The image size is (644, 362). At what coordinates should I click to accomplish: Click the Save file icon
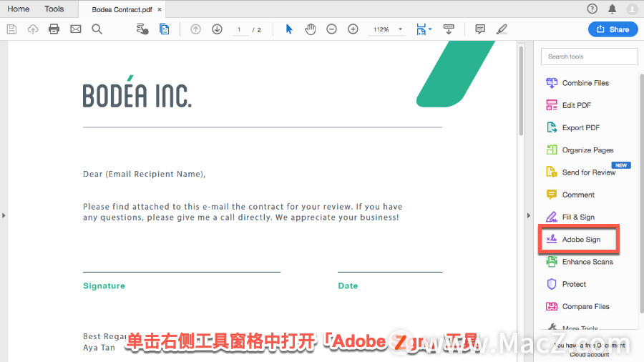(11, 29)
